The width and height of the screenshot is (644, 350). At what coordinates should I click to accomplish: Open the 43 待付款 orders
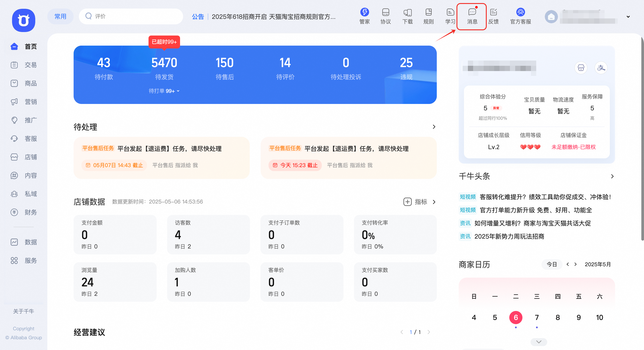click(x=104, y=69)
